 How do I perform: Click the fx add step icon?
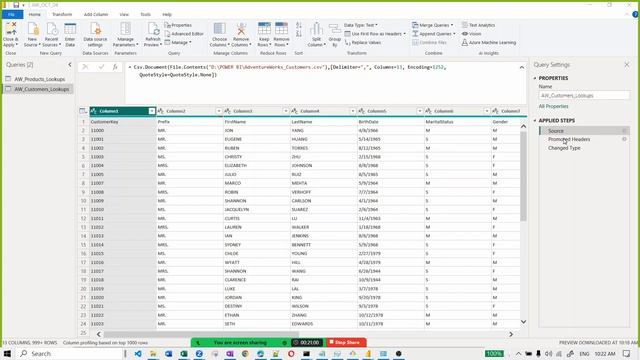116,67
